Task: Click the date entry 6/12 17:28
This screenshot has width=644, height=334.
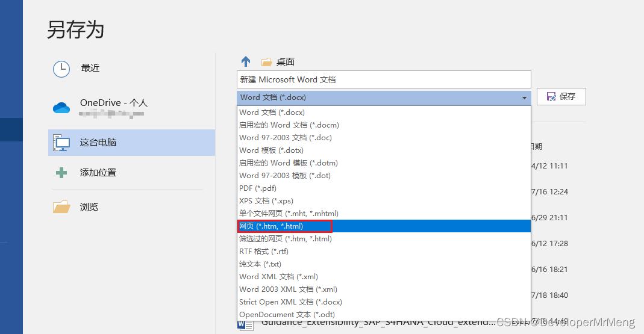Action: tap(549, 244)
